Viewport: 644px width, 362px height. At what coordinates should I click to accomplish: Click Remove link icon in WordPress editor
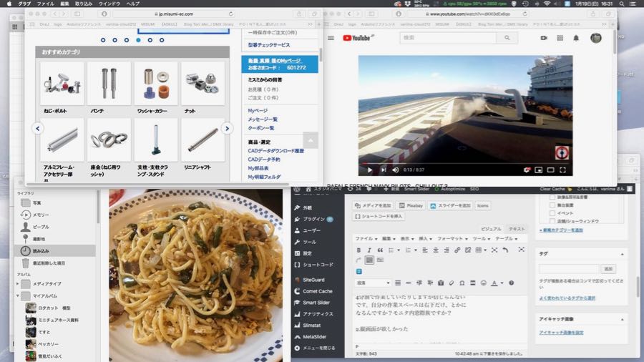(x=467, y=250)
